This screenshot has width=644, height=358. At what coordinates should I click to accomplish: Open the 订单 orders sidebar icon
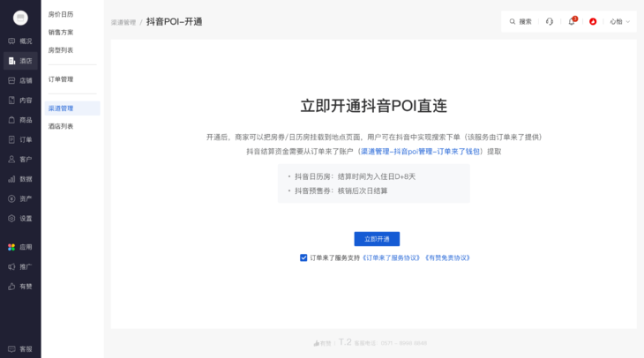[x=11, y=139]
